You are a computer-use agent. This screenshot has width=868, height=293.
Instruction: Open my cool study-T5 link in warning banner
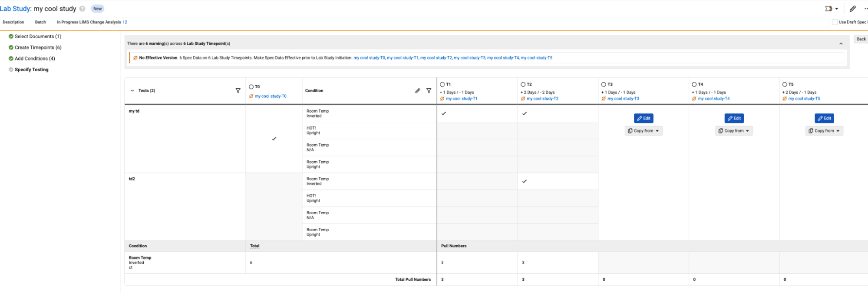point(536,58)
